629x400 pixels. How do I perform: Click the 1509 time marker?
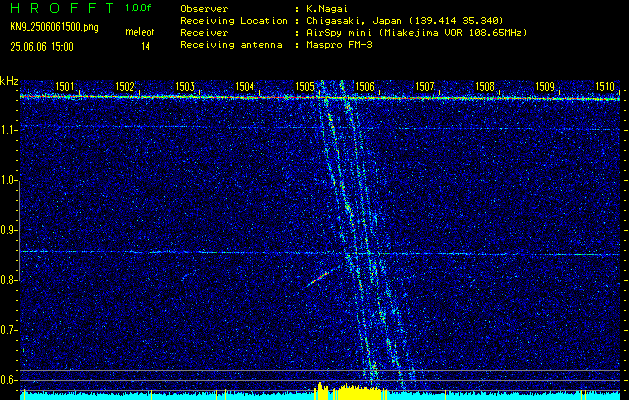point(545,86)
